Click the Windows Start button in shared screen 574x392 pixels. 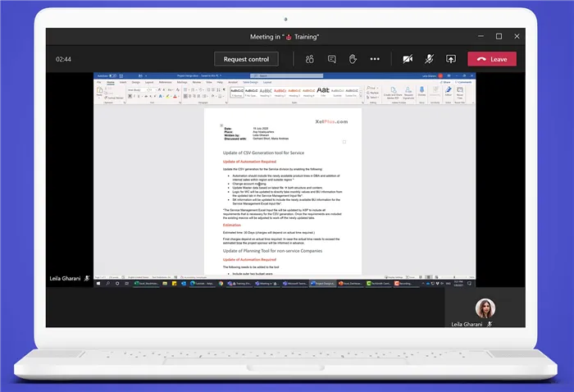pyautogui.click(x=98, y=283)
